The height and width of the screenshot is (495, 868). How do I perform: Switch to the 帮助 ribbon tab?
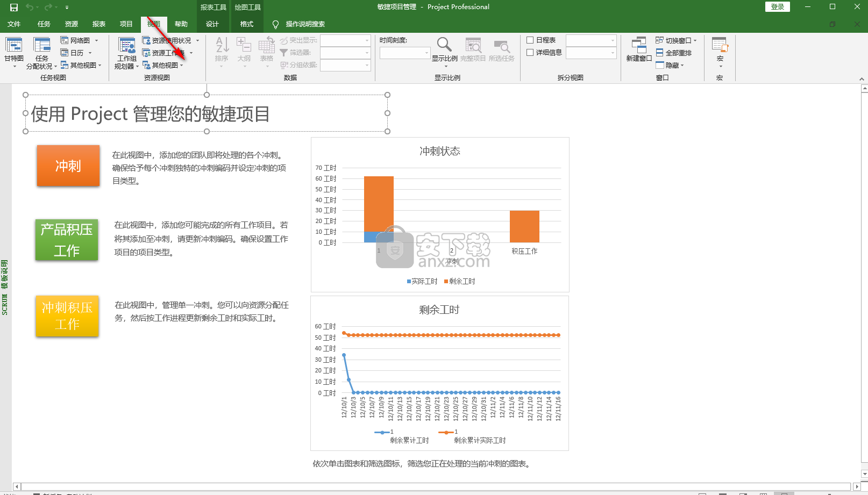(181, 24)
